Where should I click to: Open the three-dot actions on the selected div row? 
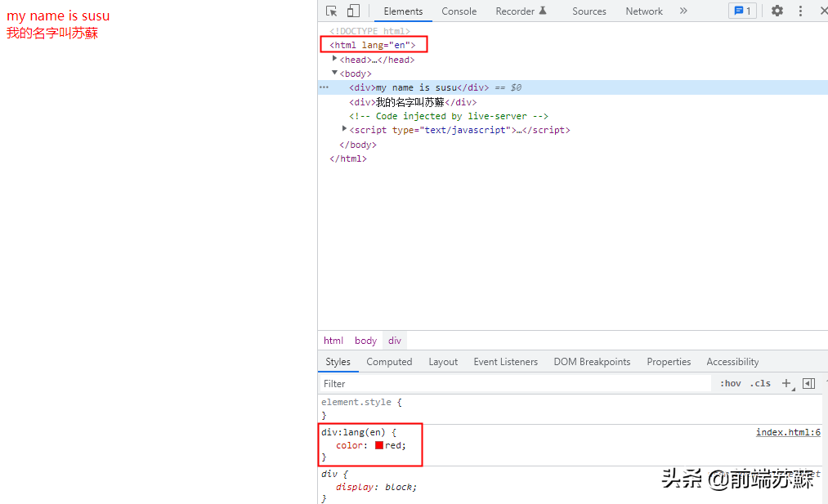[x=324, y=87]
